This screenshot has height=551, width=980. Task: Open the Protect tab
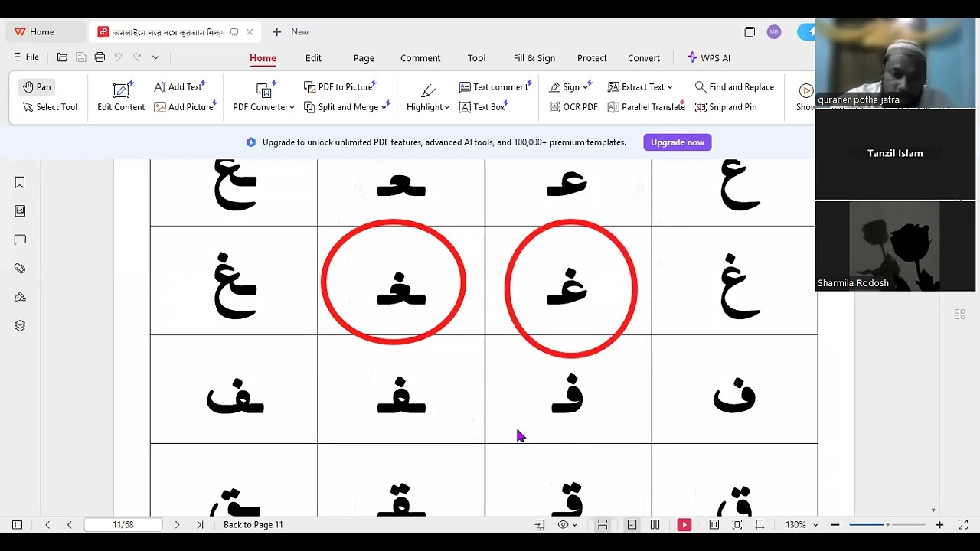click(x=592, y=58)
